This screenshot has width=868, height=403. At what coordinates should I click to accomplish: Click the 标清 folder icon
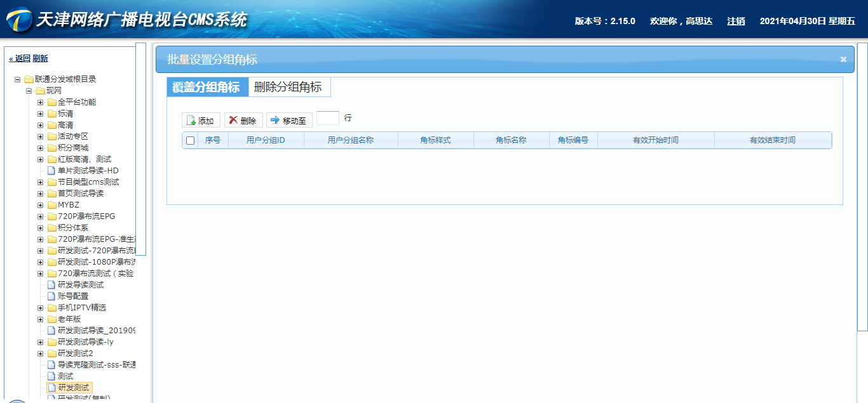point(51,114)
